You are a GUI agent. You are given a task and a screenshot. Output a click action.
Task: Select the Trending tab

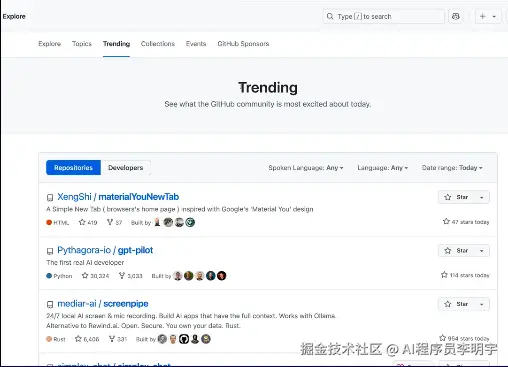click(116, 44)
